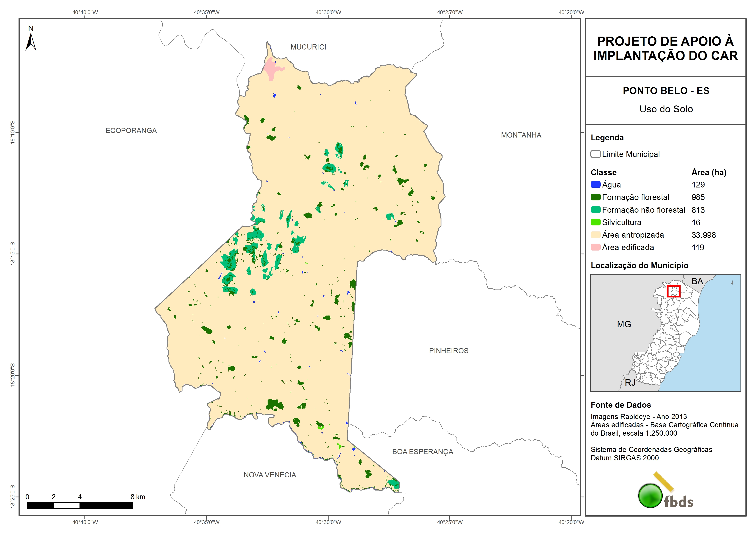Viewport: 756px width, 534px height.
Task: Click the north arrow compass icon
Action: (31, 42)
